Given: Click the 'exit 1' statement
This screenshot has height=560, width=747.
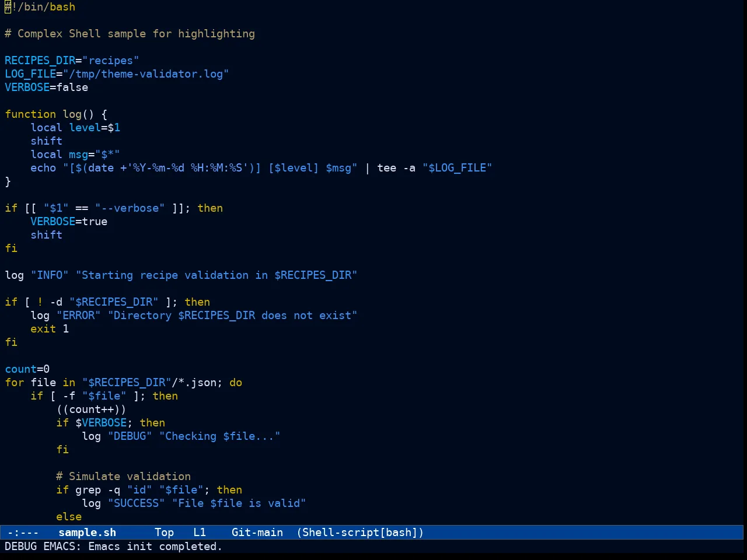Looking at the screenshot, I should click(50, 329).
